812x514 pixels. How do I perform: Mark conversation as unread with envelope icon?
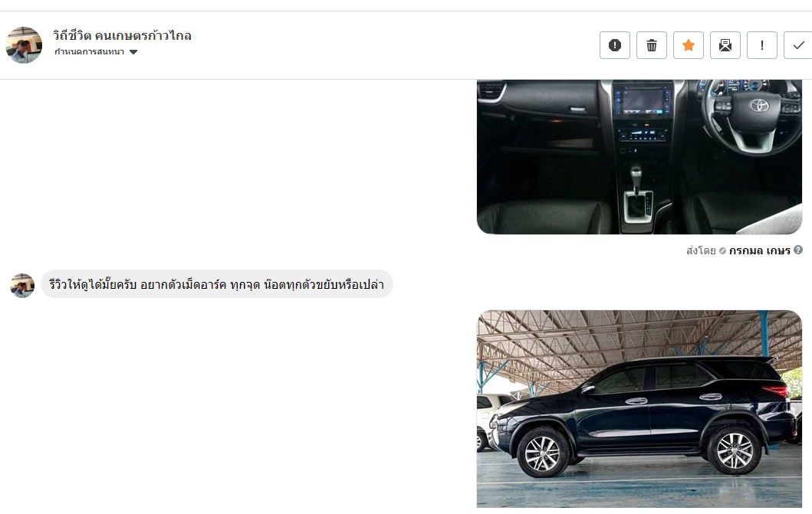point(725,45)
